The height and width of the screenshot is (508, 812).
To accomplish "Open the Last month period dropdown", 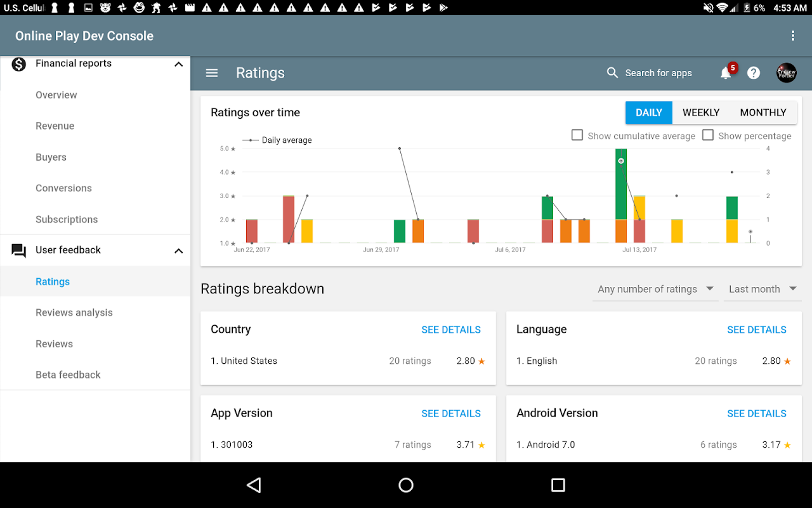I will pyautogui.click(x=763, y=289).
